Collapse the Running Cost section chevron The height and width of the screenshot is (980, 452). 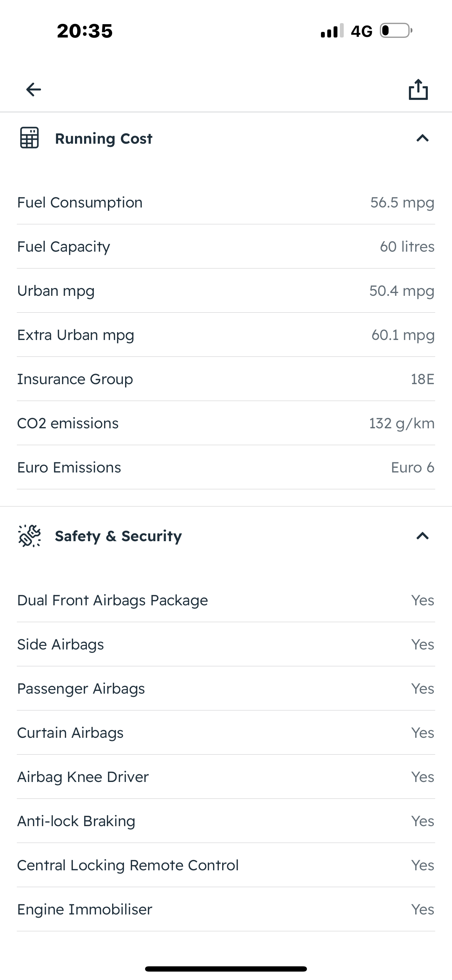pos(422,138)
